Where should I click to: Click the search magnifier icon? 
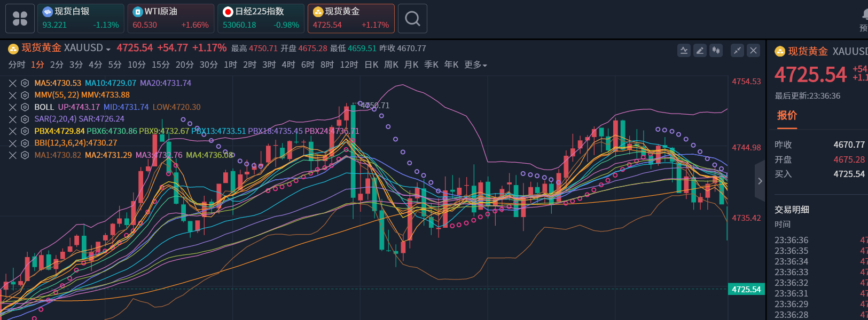[412, 19]
